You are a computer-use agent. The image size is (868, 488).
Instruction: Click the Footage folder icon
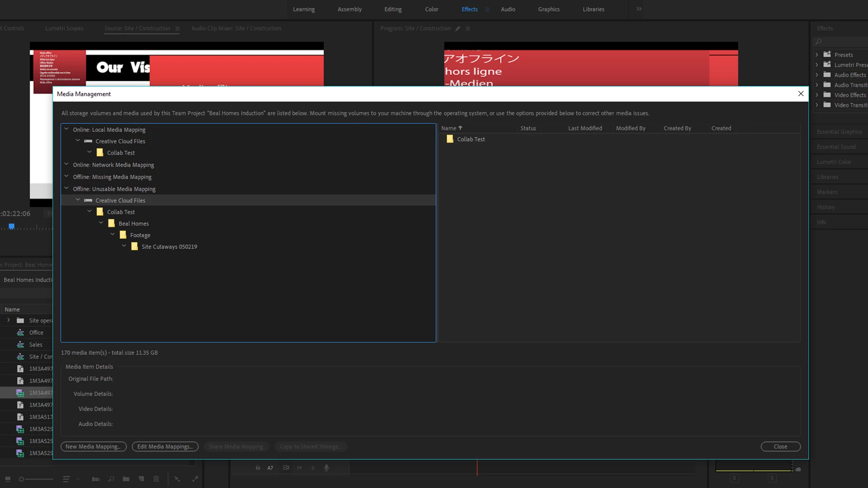123,235
